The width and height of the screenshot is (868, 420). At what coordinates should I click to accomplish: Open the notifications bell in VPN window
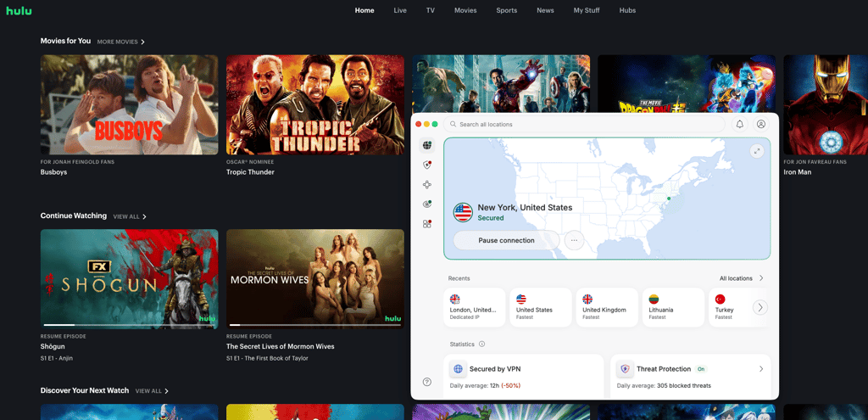[x=739, y=124]
